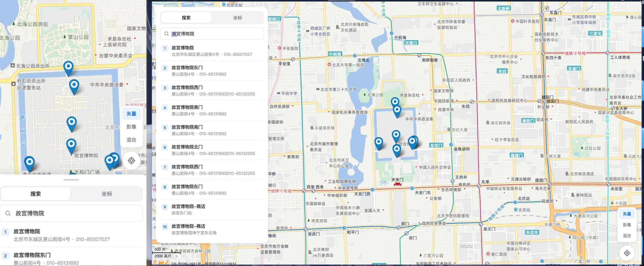Click the blue marker near 景山公园 in left map
The width and height of the screenshot is (644, 266).
(68, 69)
